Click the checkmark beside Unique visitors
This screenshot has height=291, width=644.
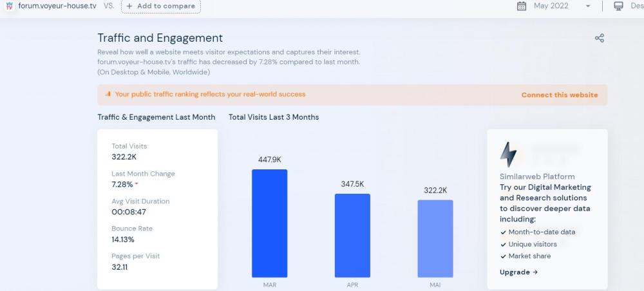tap(503, 245)
